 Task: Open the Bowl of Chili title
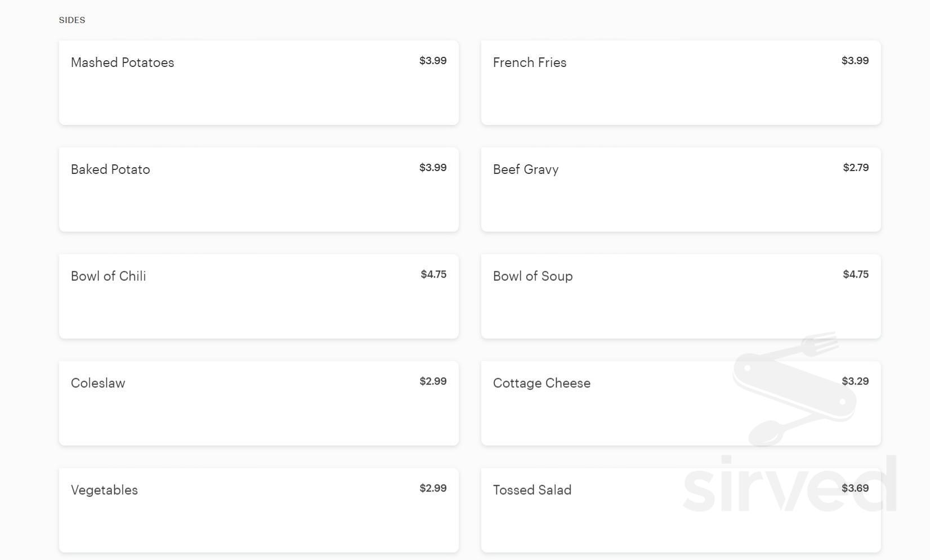[x=108, y=276]
